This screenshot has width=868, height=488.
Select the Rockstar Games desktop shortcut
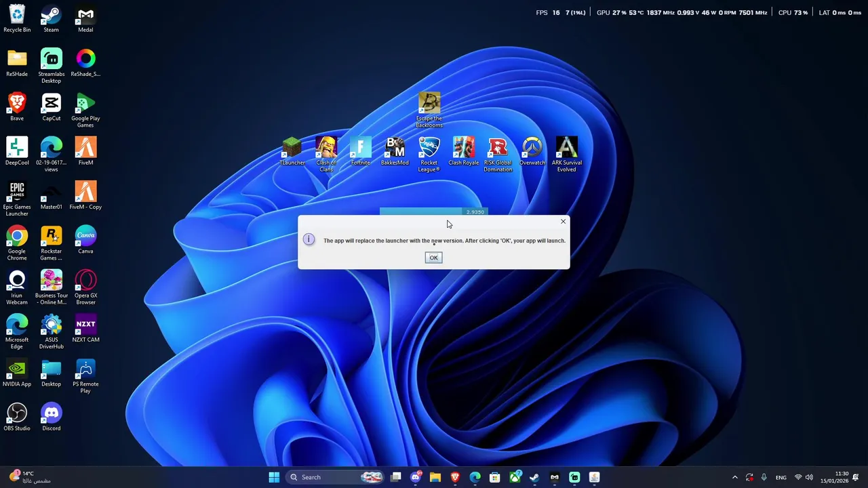click(51, 243)
